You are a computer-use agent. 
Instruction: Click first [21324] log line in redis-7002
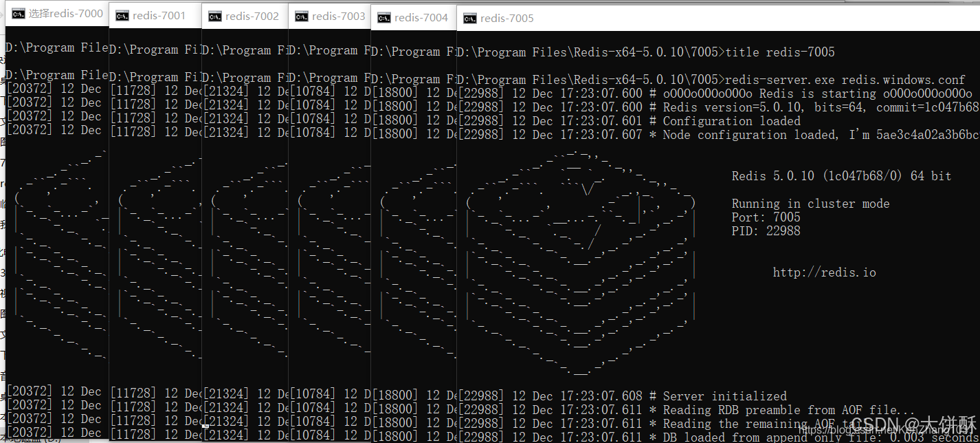(245, 91)
